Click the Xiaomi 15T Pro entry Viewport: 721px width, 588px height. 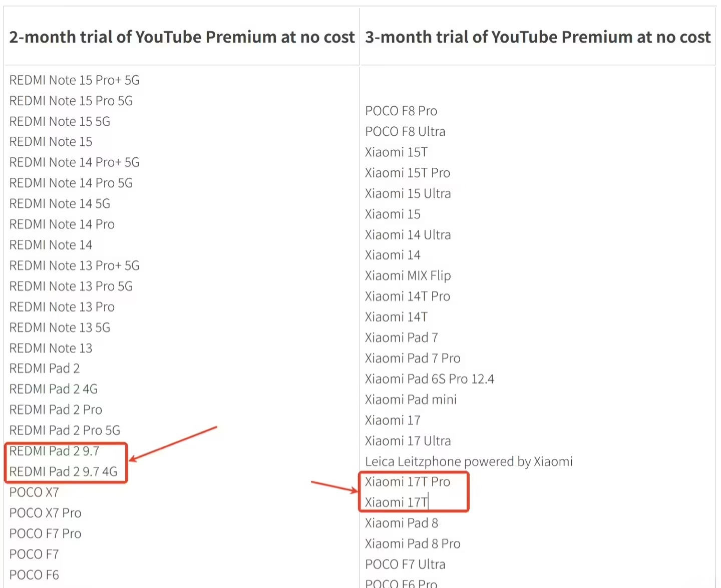[x=408, y=173]
